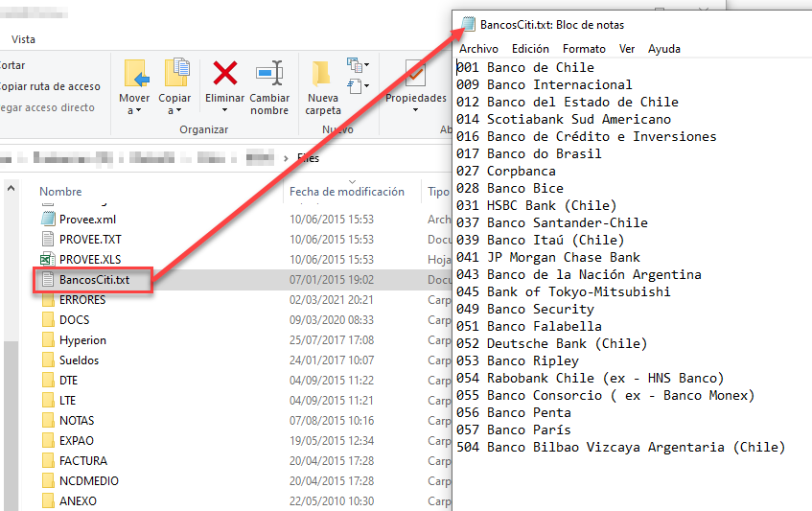Click the red Eliminar icon
The height and width of the screenshot is (511, 812).
pyautogui.click(x=224, y=73)
